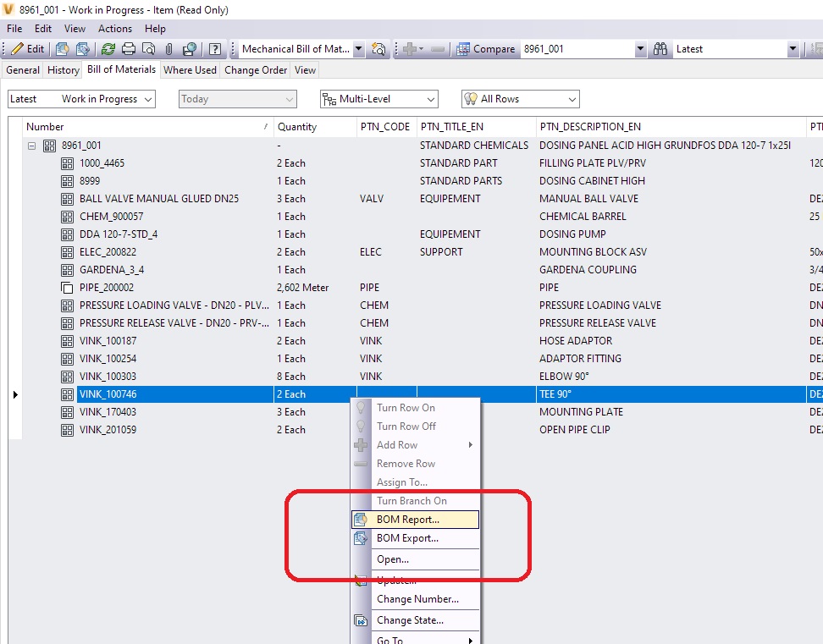Click the Print icon
823x644 pixels.
130,49
